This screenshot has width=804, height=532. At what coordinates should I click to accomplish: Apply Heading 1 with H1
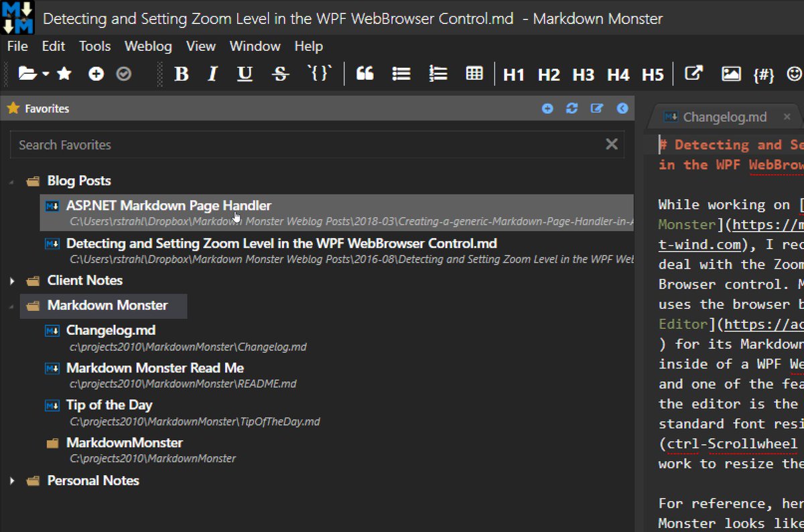(x=514, y=74)
